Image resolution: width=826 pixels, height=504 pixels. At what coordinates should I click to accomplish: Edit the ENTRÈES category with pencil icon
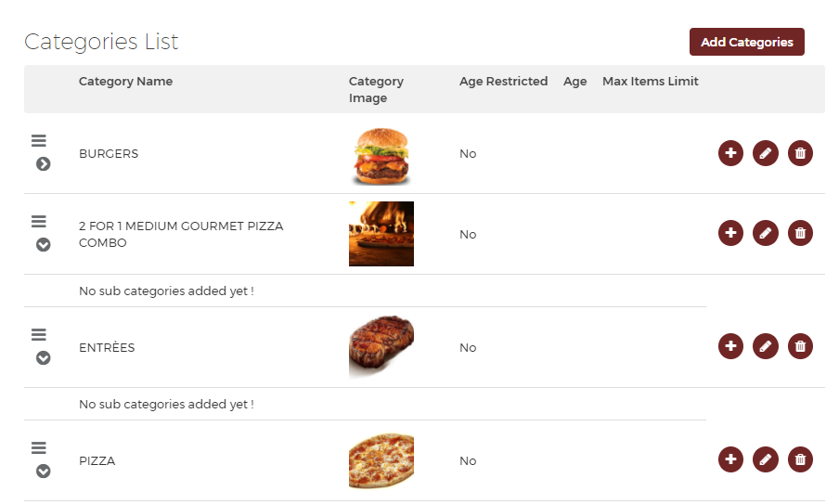(766, 346)
